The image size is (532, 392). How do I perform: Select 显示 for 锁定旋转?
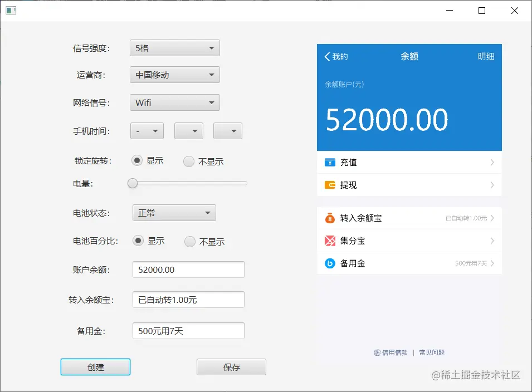(137, 160)
